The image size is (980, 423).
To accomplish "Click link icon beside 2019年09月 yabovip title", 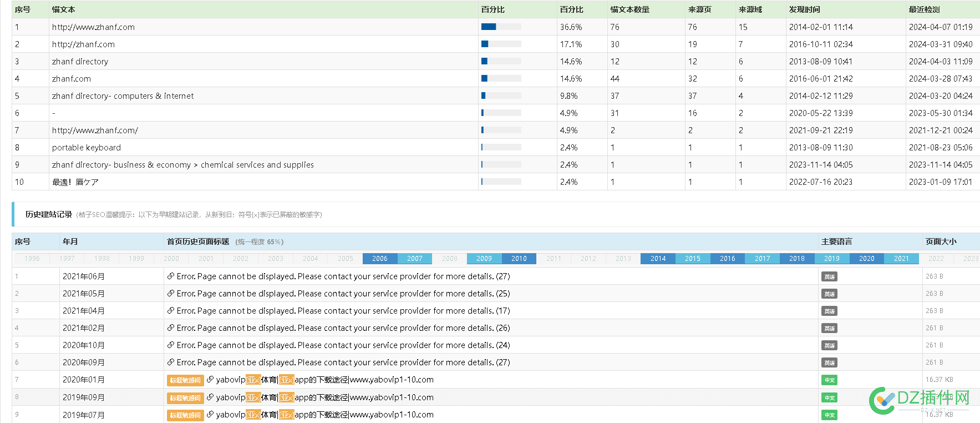I will pyautogui.click(x=210, y=397).
